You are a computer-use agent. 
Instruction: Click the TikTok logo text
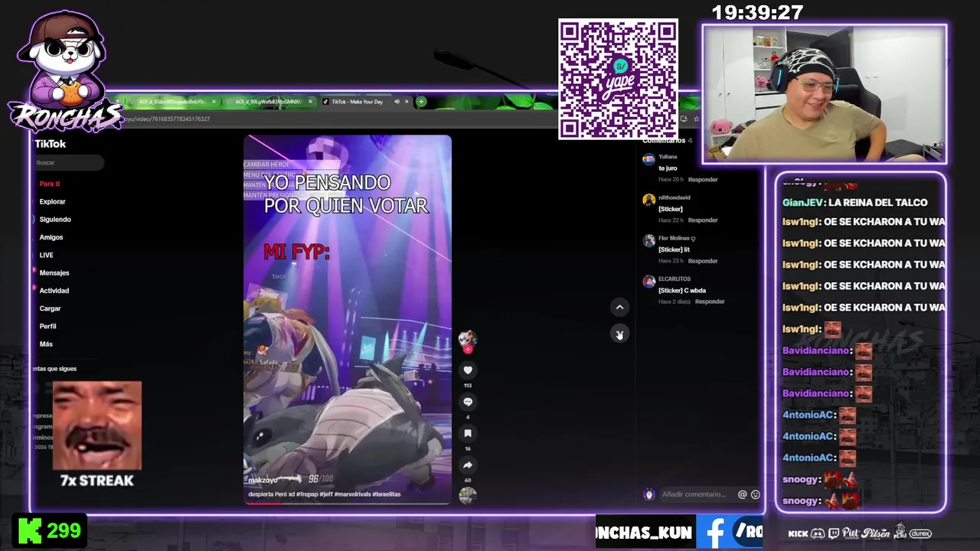click(51, 144)
